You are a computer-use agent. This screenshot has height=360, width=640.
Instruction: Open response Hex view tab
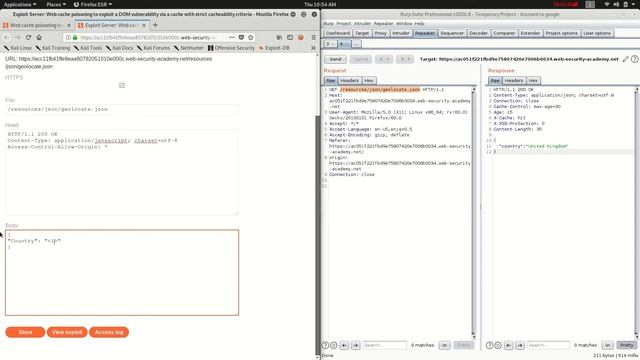pos(533,80)
